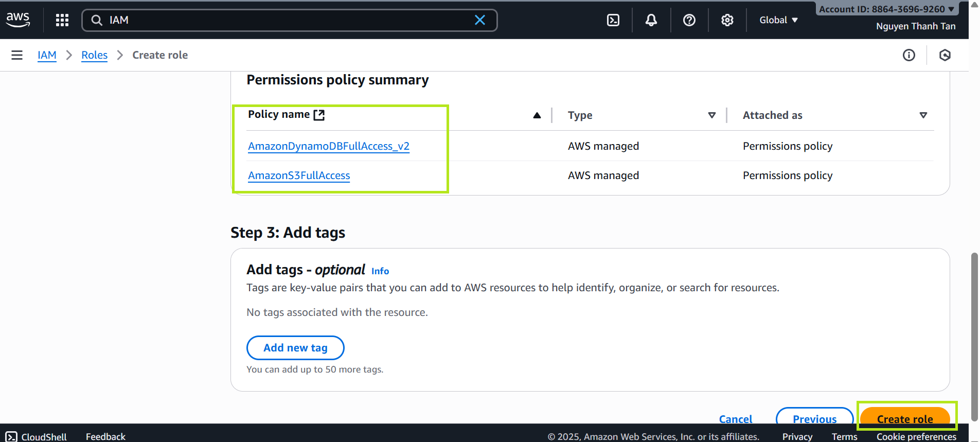
Task: Click the AWS logo home icon
Action: [18, 20]
